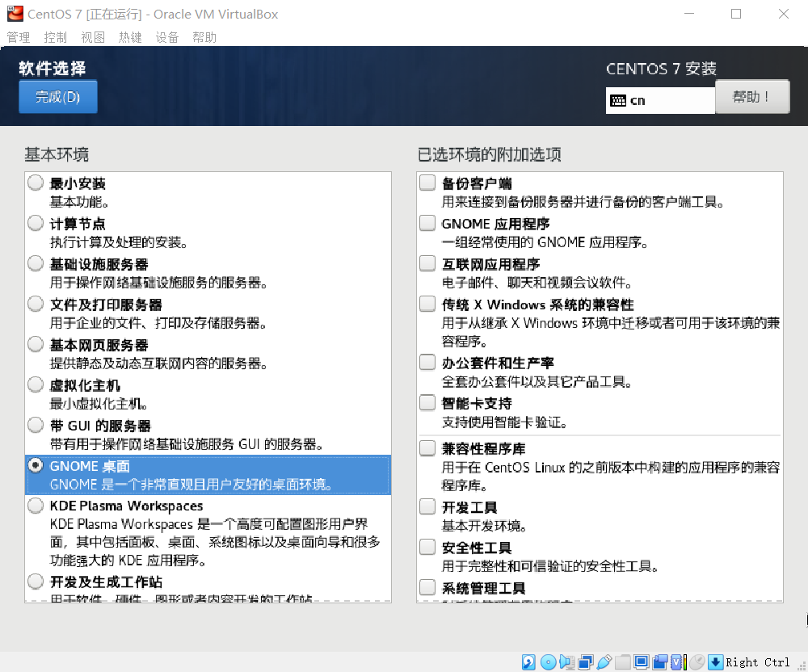This screenshot has height=672, width=808.
Task: Click the 完成(D) button
Action: click(x=57, y=96)
